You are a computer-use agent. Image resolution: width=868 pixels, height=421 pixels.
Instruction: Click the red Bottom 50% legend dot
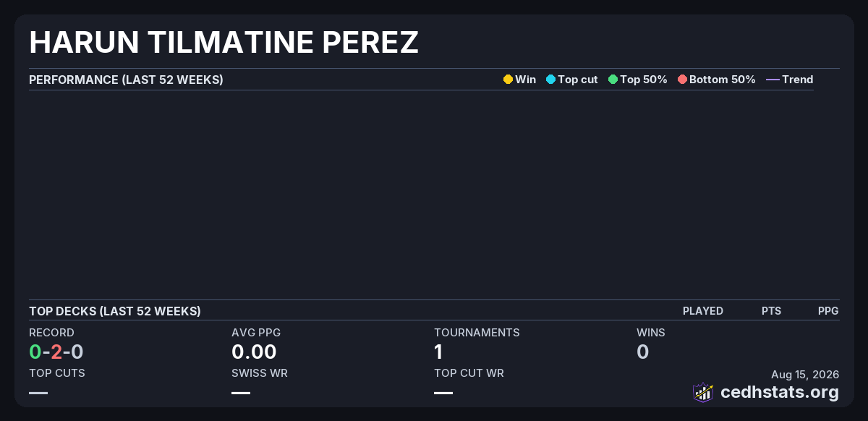click(682, 80)
